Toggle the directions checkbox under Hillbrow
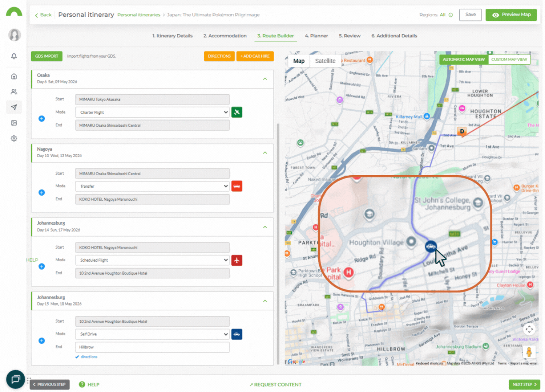The width and height of the screenshot is (545, 392). (x=77, y=357)
